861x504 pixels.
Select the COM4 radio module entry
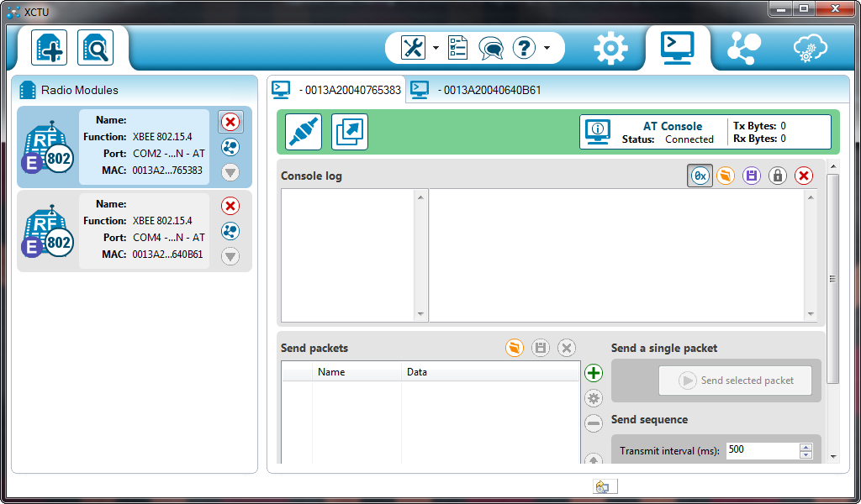coord(135,231)
